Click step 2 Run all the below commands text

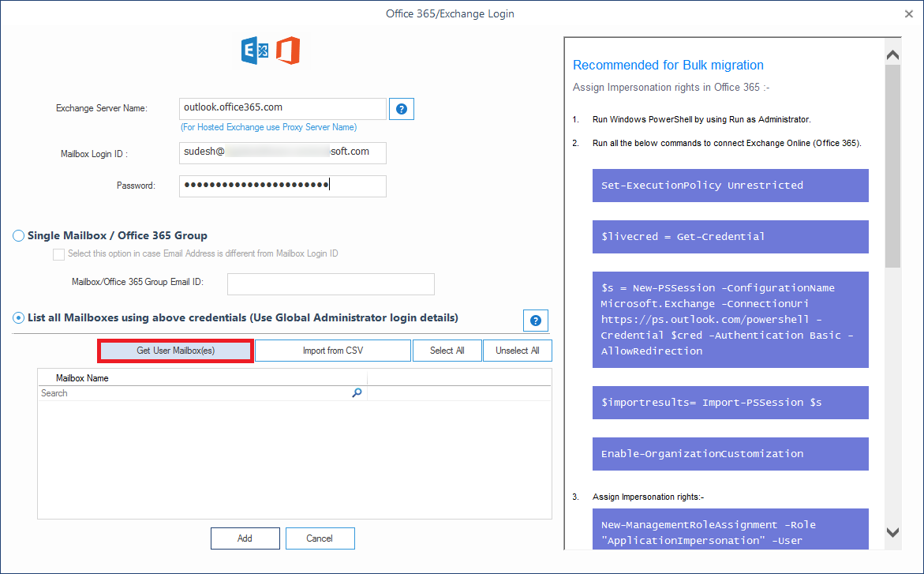click(727, 143)
